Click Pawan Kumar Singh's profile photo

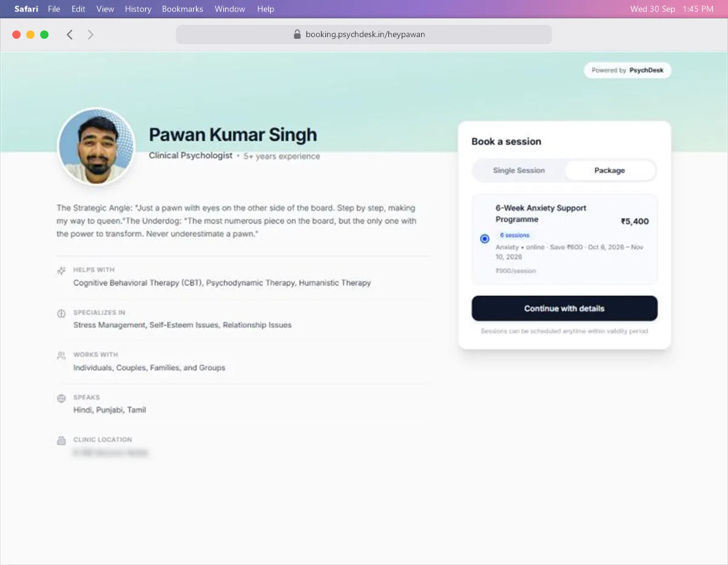96,147
